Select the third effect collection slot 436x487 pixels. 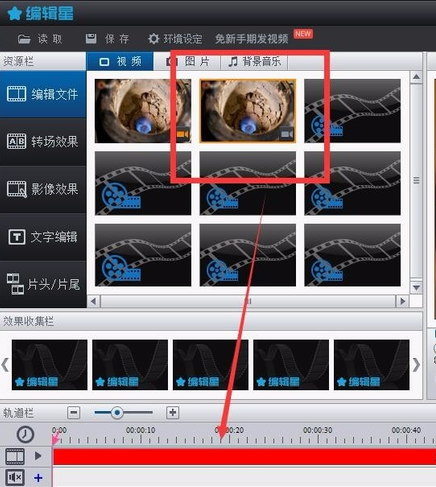(x=210, y=365)
